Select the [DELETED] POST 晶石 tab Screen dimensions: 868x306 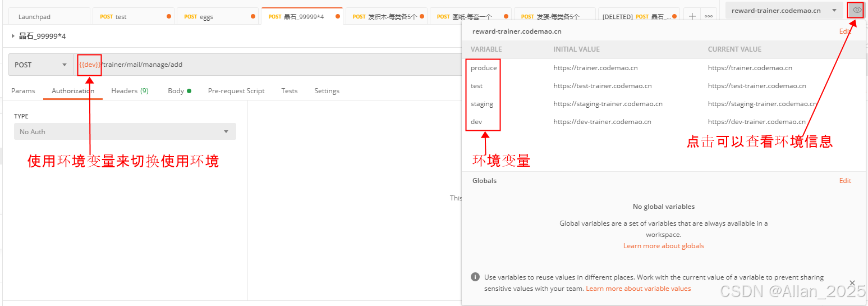639,17
